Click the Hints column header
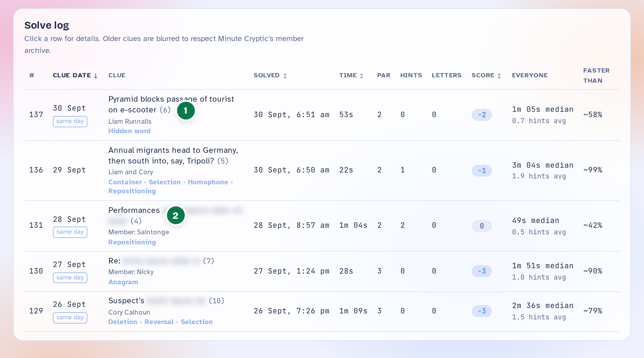The image size is (644, 358). 411,76
